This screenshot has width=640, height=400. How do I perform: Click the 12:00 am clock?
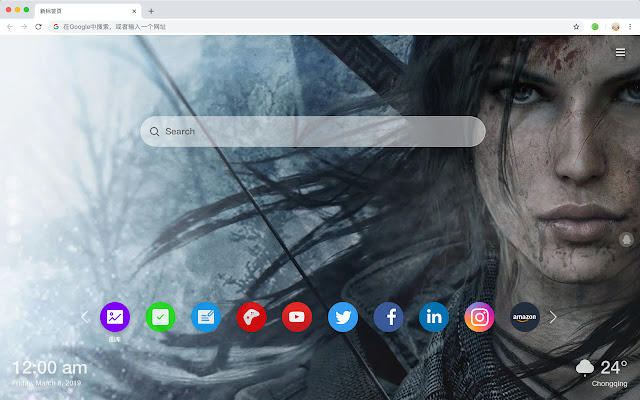pos(49,368)
